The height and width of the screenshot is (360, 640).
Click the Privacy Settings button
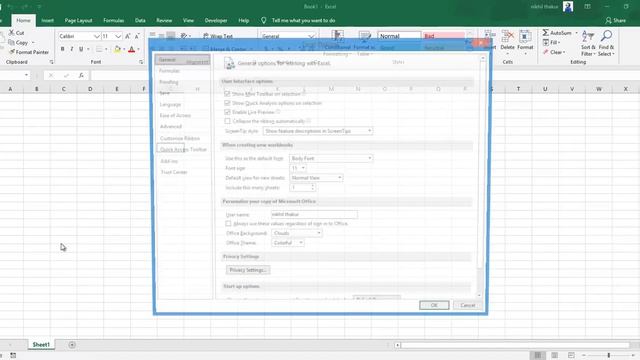248,270
